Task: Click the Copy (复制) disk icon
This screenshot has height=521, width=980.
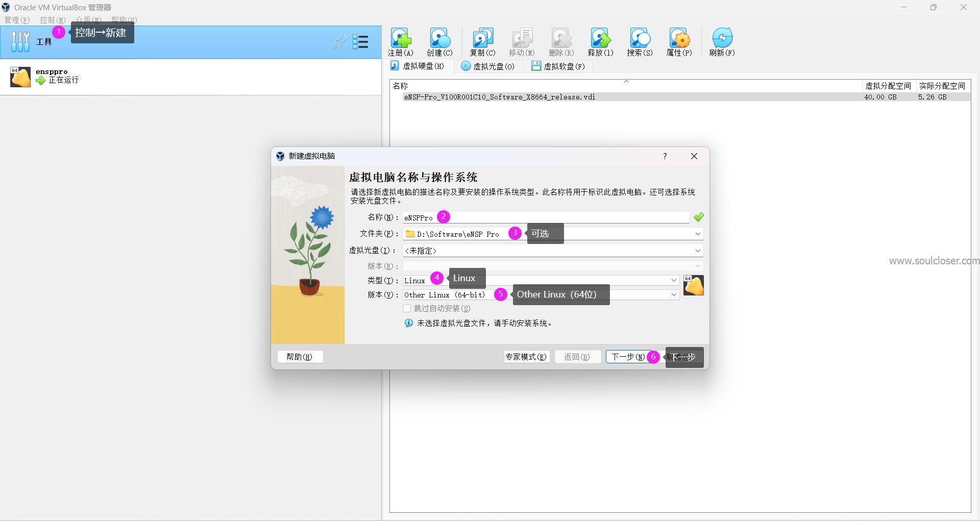Action: 482,38
